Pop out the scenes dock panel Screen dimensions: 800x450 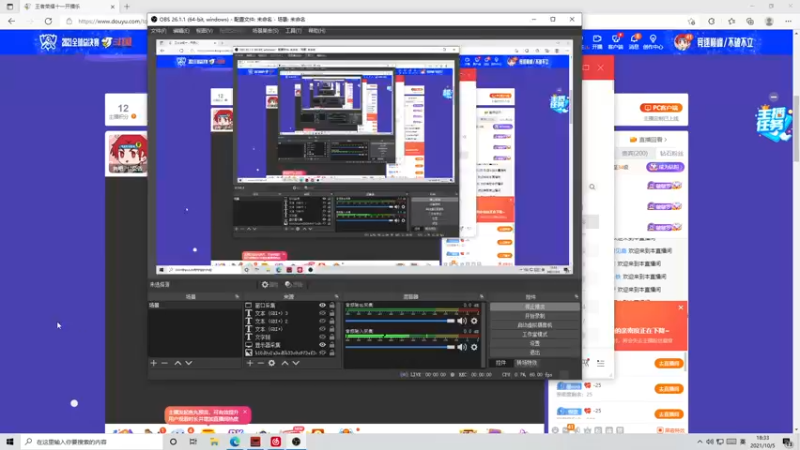[237, 296]
